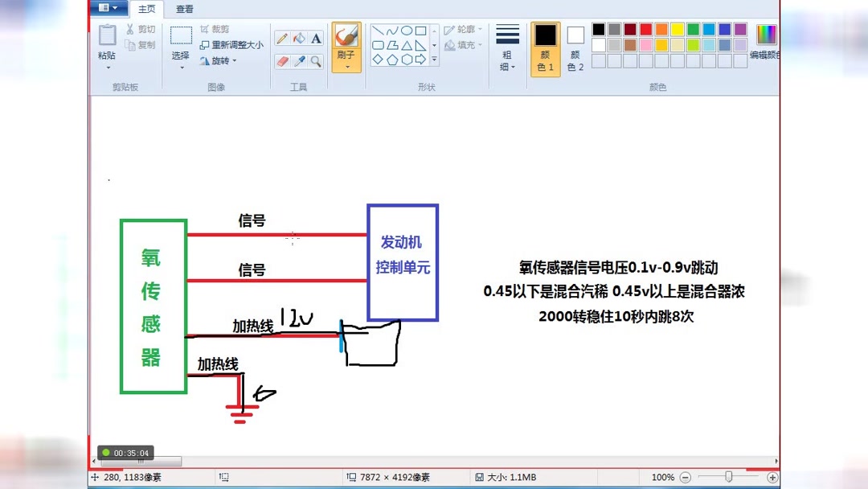Pick the yellow swatch from the palette

(676, 27)
